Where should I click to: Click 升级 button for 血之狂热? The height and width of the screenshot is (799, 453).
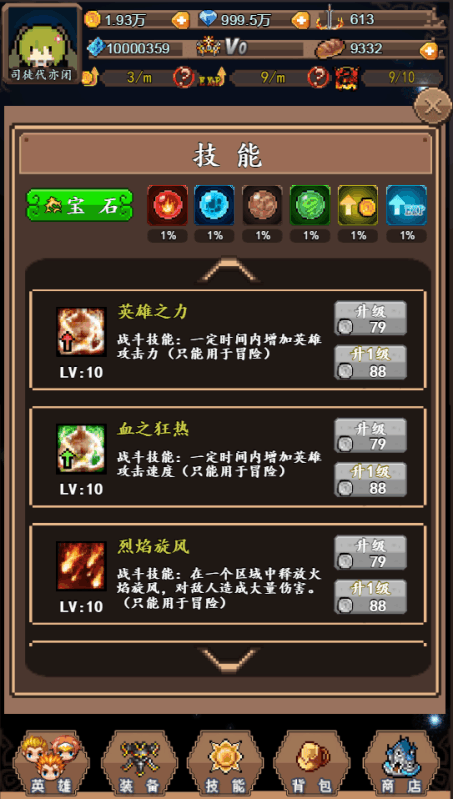point(370,435)
